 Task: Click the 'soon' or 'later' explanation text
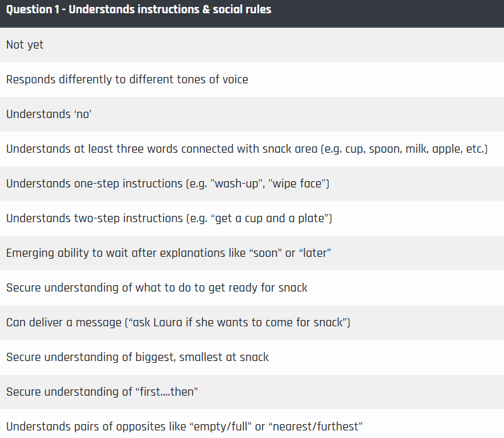pos(290,253)
